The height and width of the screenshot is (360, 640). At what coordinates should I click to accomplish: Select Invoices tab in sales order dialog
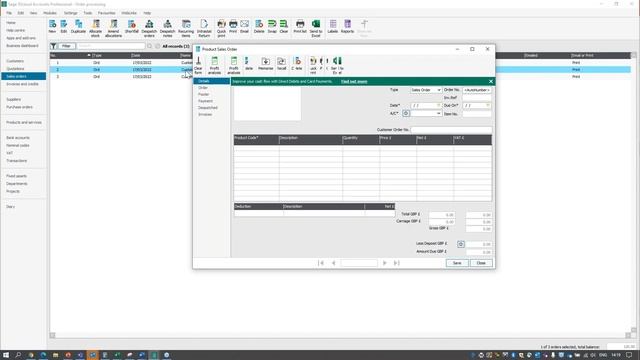(205, 114)
